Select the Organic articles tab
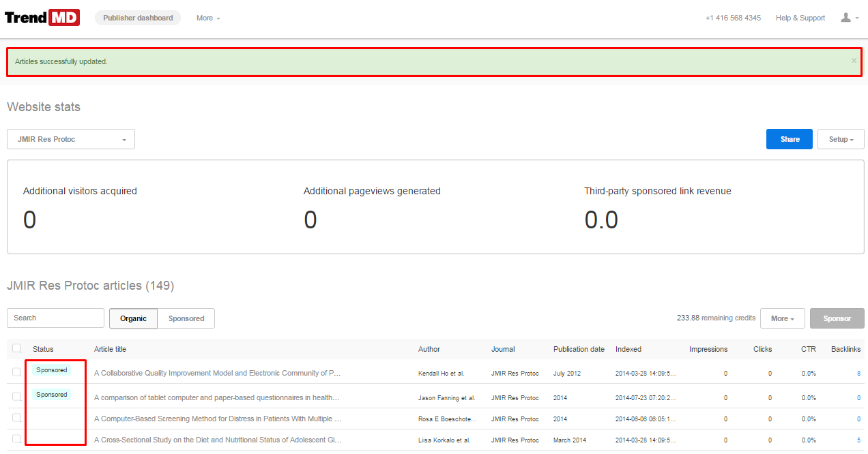The width and height of the screenshot is (868, 454). (x=133, y=318)
